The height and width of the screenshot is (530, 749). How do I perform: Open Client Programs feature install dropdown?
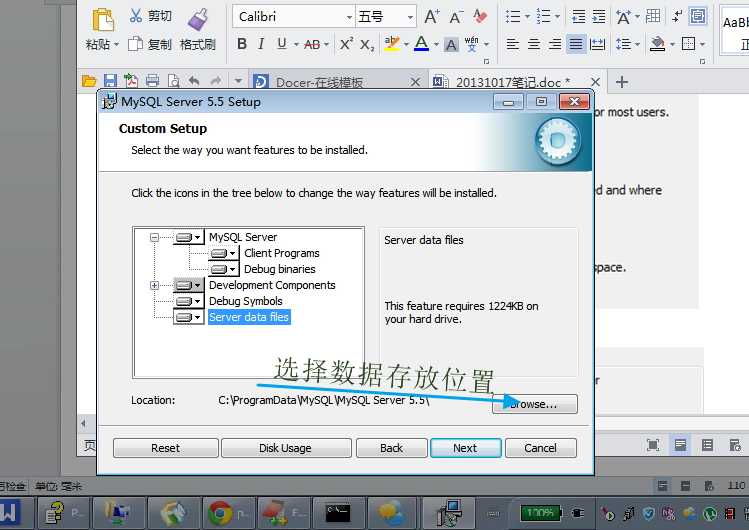click(224, 254)
